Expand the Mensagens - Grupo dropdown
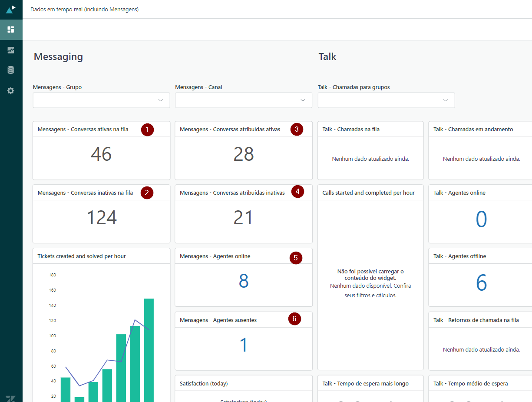The width and height of the screenshot is (532, 402). click(101, 100)
